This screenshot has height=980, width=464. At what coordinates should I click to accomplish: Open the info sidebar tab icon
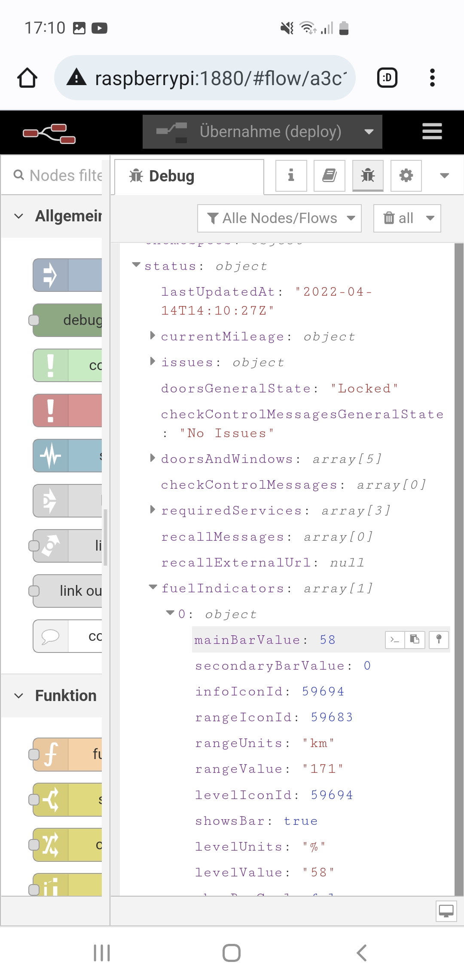click(291, 175)
